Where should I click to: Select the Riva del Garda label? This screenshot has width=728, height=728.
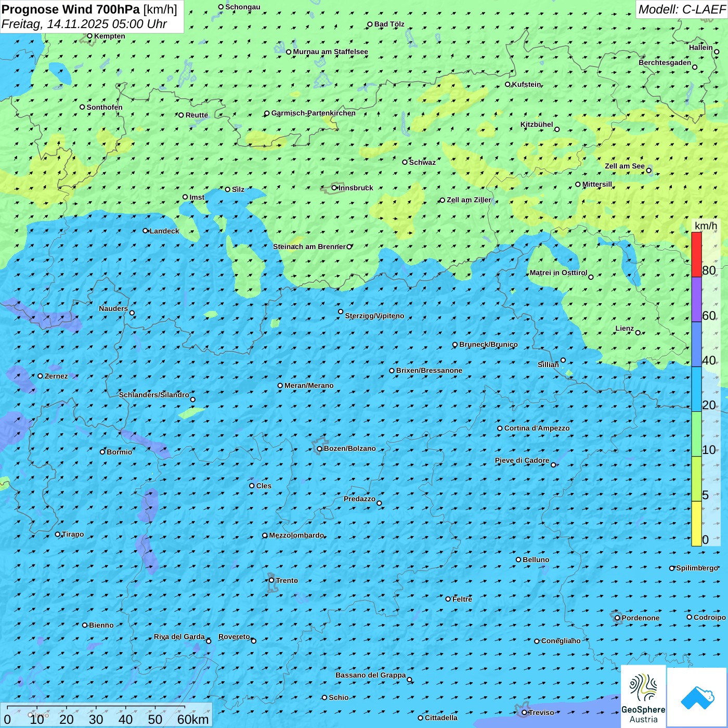tap(179, 636)
